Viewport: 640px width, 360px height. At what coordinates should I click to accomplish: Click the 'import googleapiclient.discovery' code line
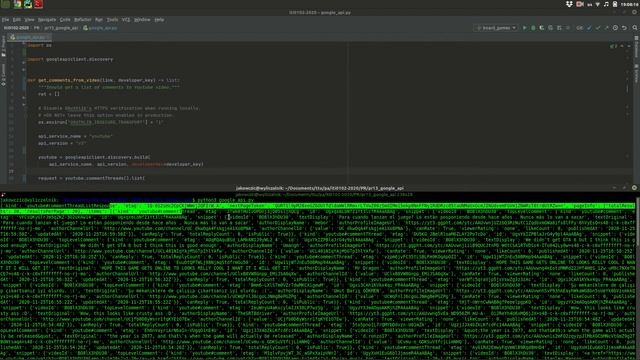pos(70,59)
